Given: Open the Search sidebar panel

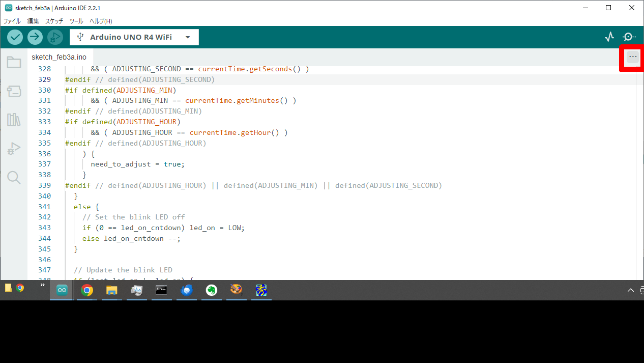Looking at the screenshot, I should click(14, 177).
